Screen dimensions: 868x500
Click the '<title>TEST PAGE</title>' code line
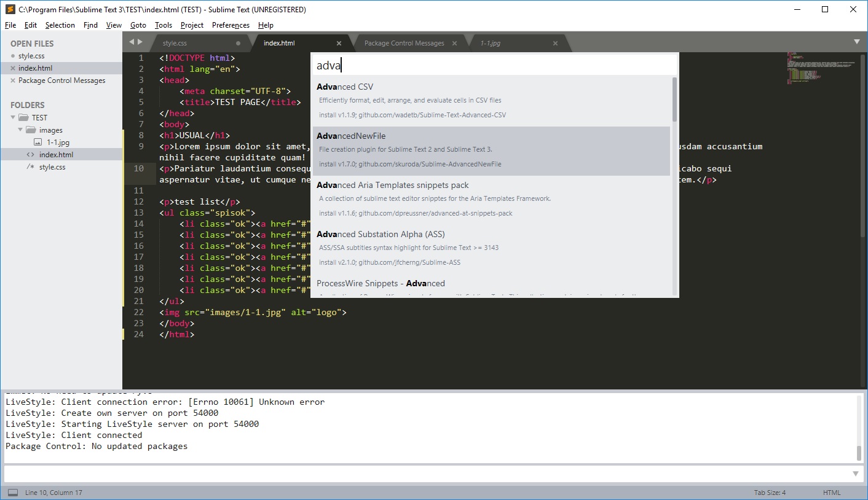coord(240,102)
